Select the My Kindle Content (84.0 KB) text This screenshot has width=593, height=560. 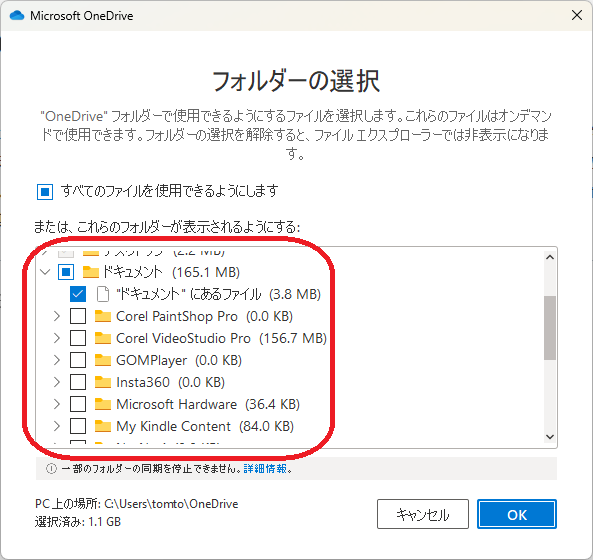pos(205,426)
